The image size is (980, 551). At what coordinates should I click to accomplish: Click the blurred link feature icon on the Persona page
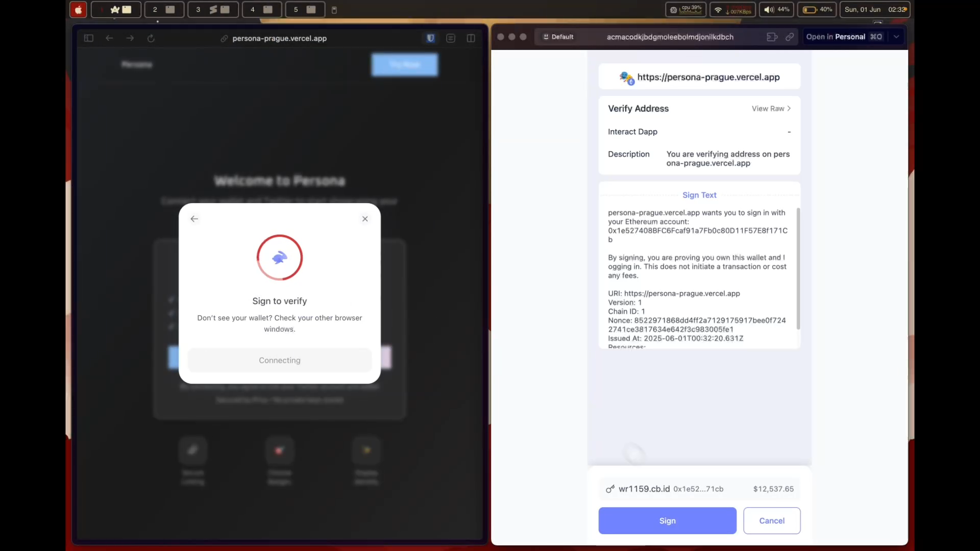click(x=193, y=450)
